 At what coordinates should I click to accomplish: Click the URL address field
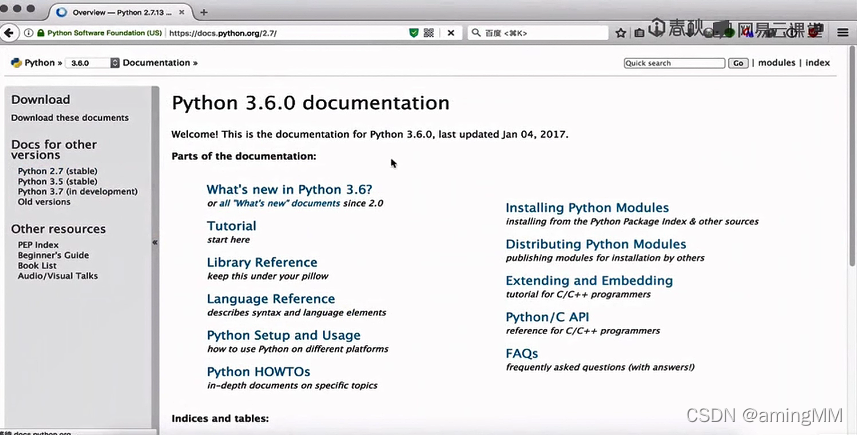[x=287, y=33]
